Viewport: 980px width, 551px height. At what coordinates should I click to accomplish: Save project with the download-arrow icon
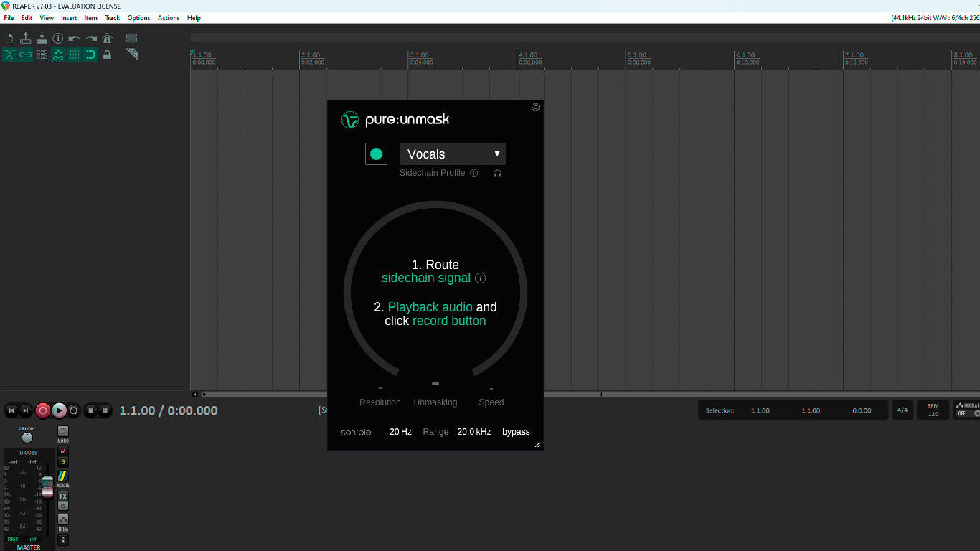click(42, 38)
